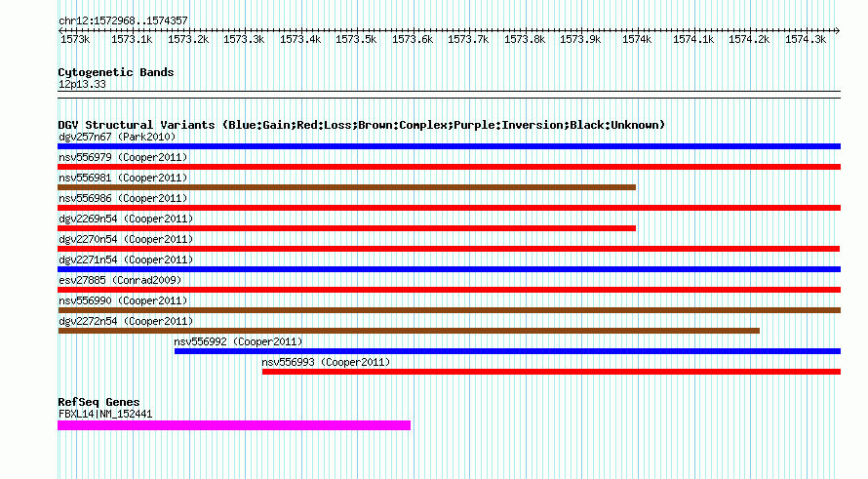
Task: Click the right arrow of the ruler
Action: [837, 30]
